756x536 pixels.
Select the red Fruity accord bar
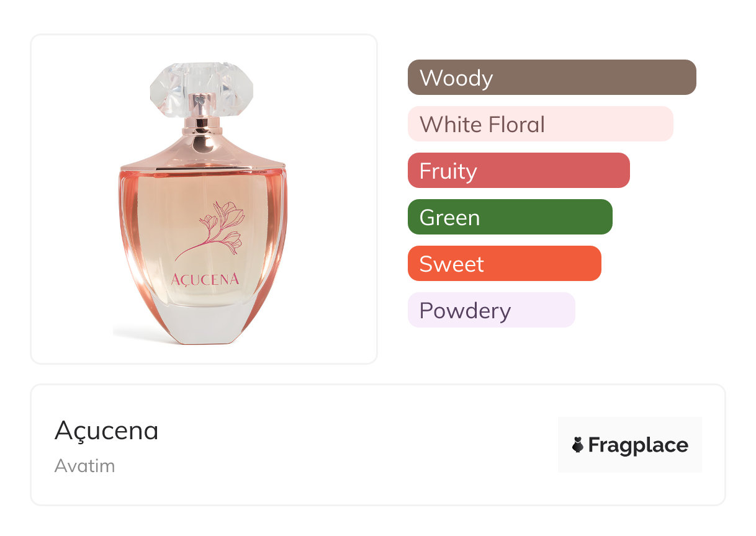coord(518,171)
